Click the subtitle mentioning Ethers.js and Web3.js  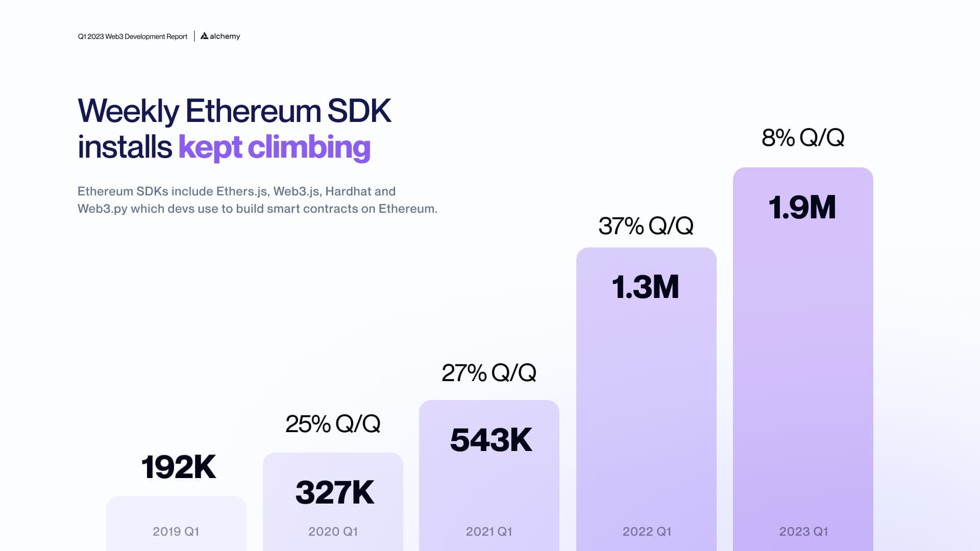[x=257, y=200]
